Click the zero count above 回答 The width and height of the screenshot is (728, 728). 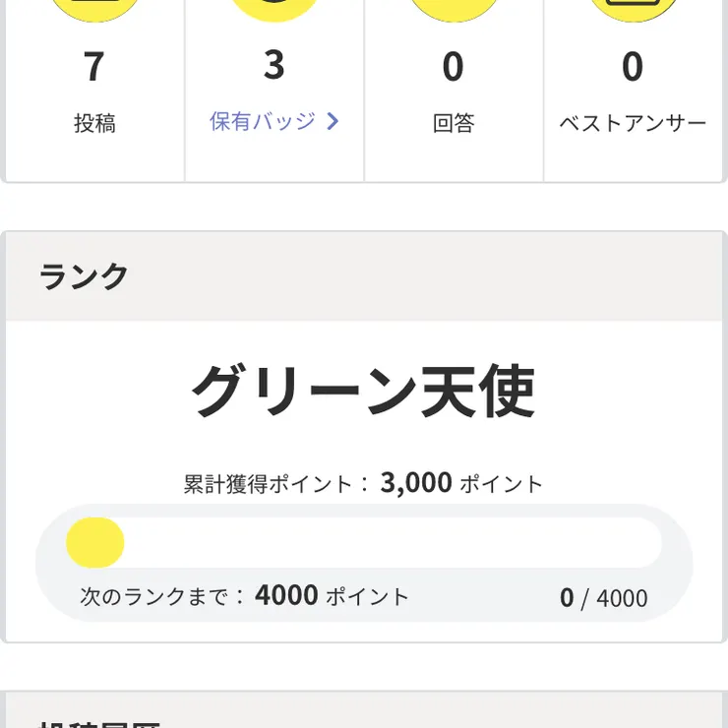(x=454, y=67)
